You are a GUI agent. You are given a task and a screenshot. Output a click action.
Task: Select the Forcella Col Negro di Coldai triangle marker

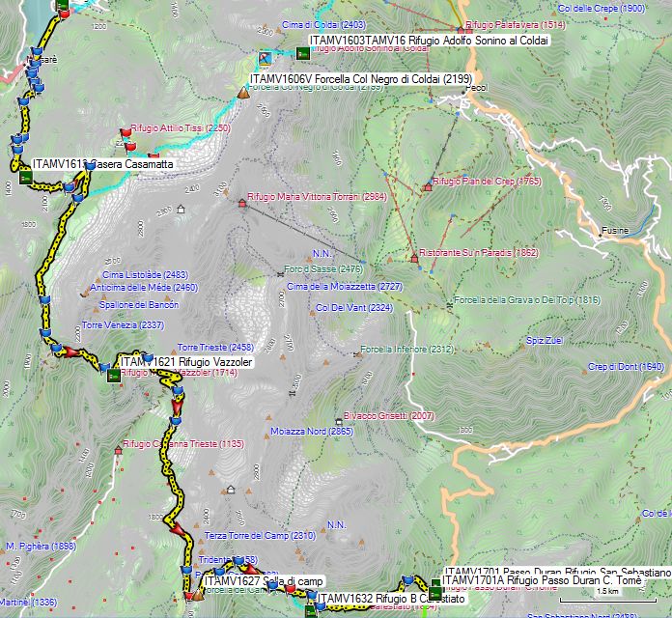tap(242, 93)
